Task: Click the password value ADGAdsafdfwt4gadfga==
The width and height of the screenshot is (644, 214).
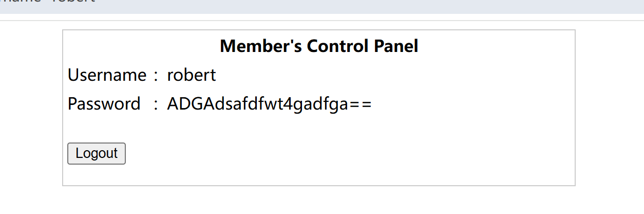Action: 269,104
